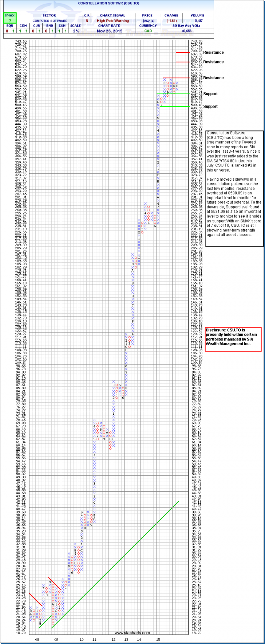Select the 2% scale value

click(x=75, y=31)
